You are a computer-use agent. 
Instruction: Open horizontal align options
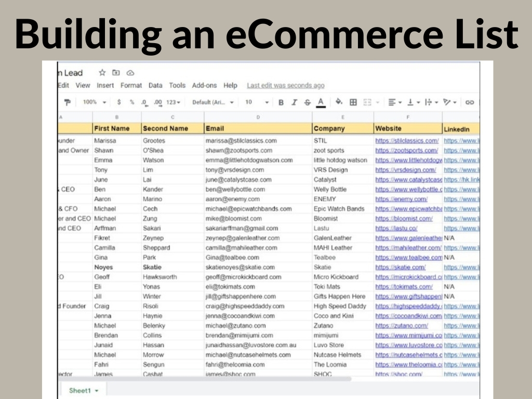coord(395,102)
